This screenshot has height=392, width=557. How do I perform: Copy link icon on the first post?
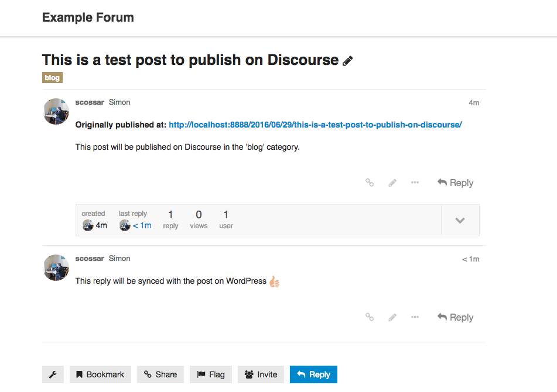tap(370, 183)
